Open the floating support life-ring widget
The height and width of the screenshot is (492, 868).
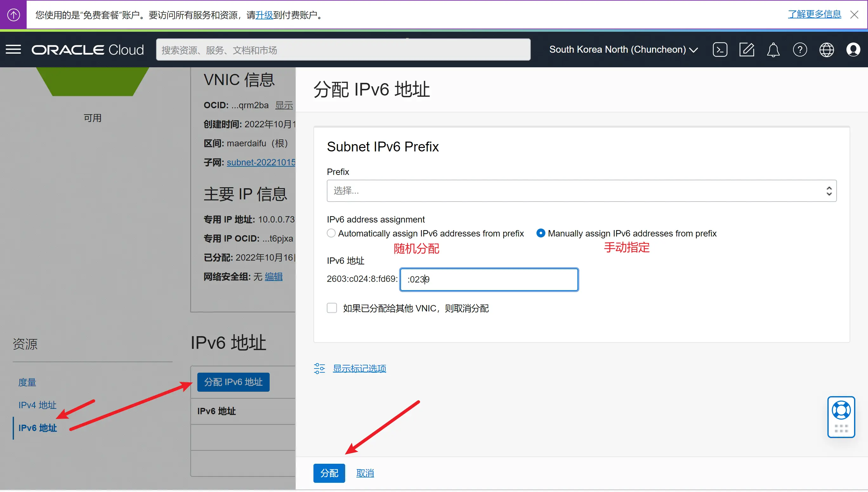(842, 410)
